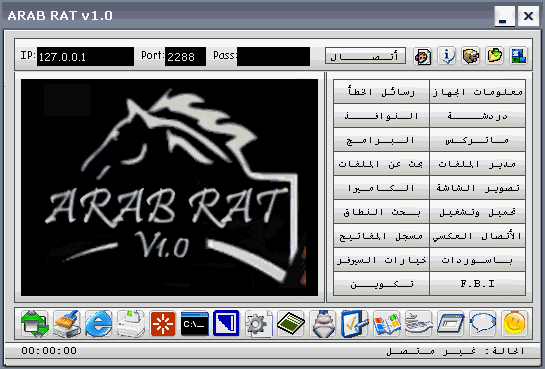Click the printer icon
This screenshot has height=369, width=545.
pyautogui.click(x=131, y=324)
